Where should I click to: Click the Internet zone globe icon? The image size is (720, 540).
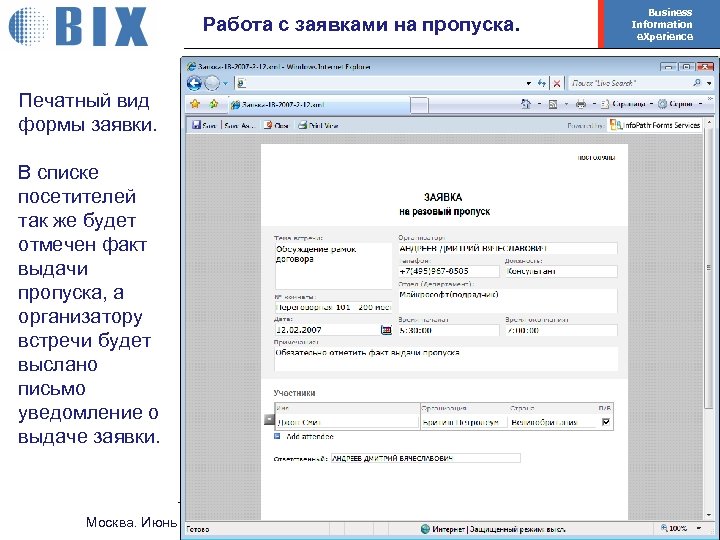click(425, 529)
